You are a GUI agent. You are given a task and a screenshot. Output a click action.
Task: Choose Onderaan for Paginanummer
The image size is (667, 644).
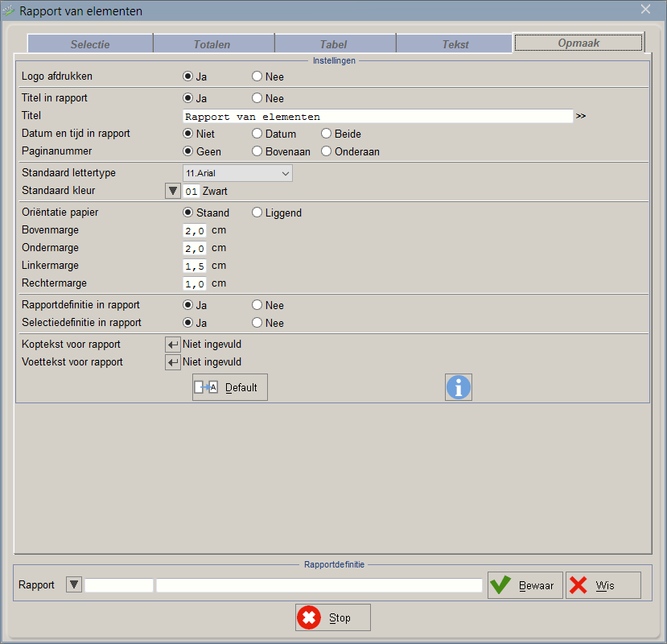pos(327,151)
